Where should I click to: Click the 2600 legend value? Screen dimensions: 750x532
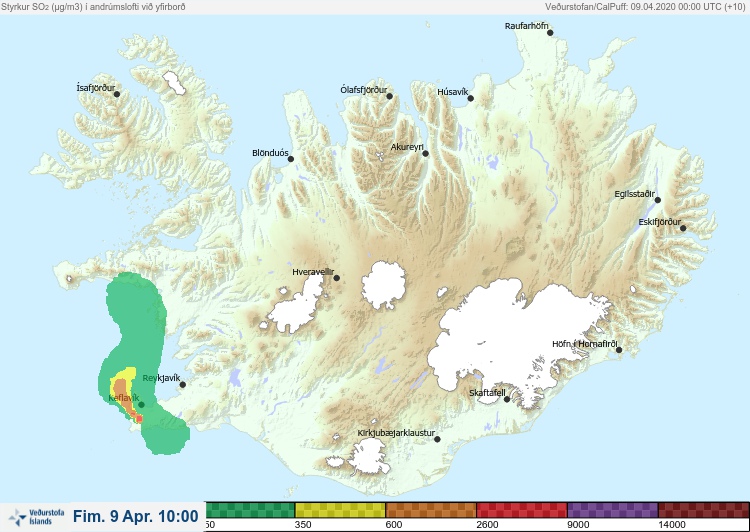[487, 525]
